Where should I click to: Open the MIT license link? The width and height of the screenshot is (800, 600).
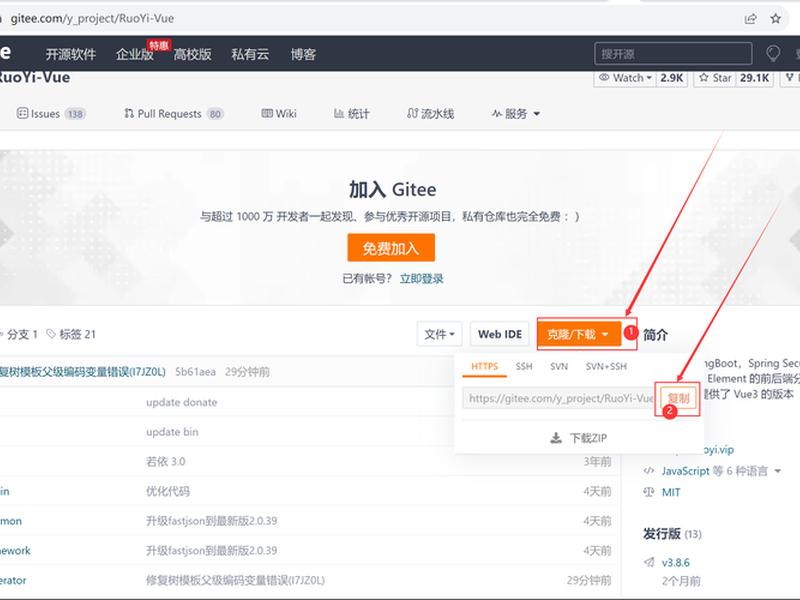(x=671, y=492)
